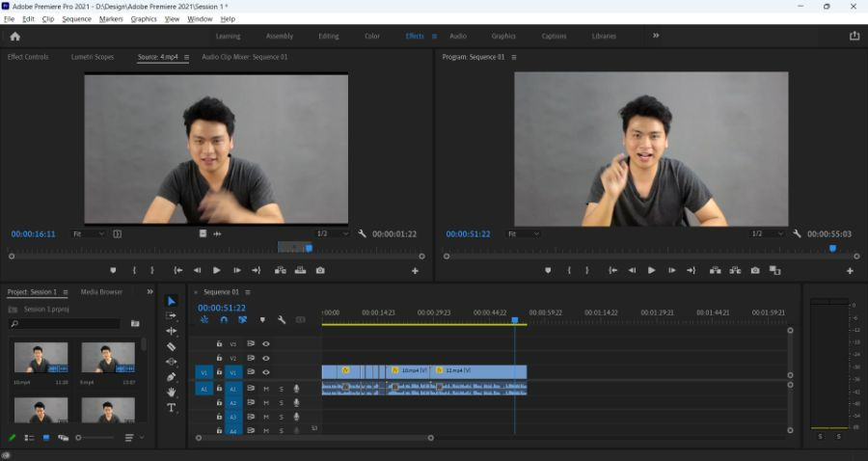The height and width of the screenshot is (461, 868).
Task: Open Button Editor plus in Program monitor
Action: [850, 271]
